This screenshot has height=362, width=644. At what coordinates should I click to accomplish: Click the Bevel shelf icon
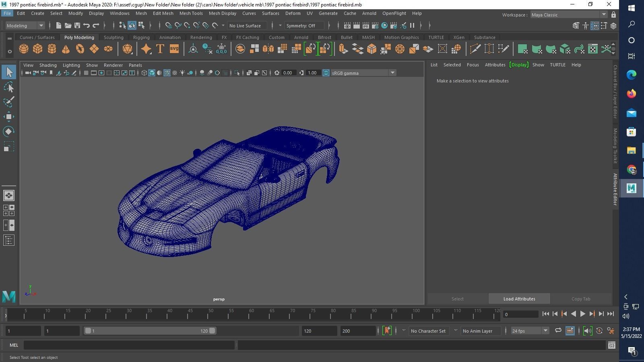point(372,49)
